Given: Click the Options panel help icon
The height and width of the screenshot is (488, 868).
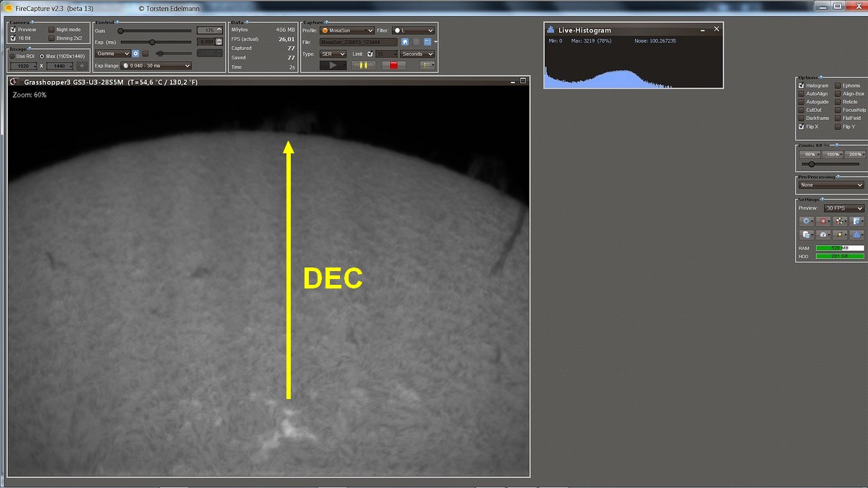Looking at the screenshot, I should [820, 77].
